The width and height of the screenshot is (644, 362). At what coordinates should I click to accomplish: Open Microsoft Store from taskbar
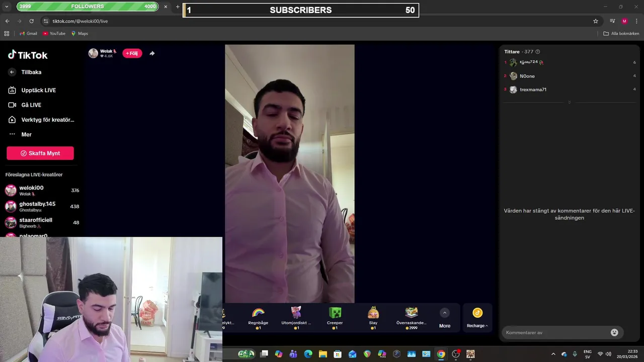(338, 354)
